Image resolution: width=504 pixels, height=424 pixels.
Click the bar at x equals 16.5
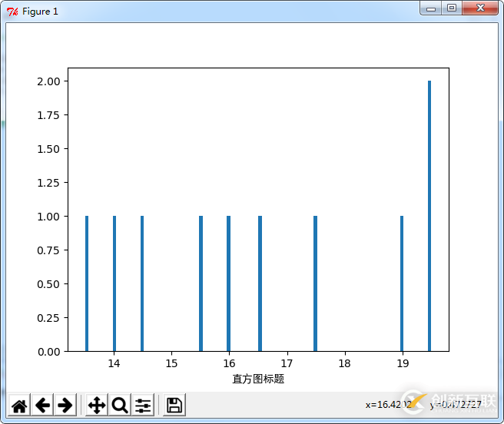[260, 283]
